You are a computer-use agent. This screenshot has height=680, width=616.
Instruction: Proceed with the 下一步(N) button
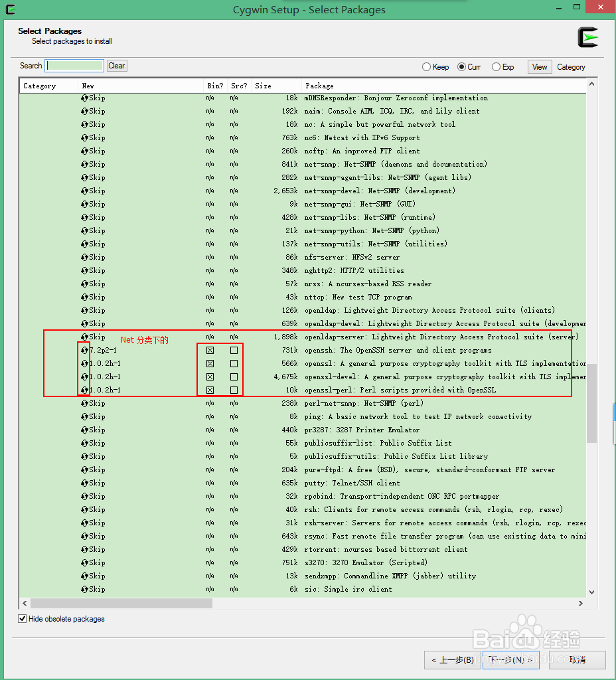coord(511,660)
